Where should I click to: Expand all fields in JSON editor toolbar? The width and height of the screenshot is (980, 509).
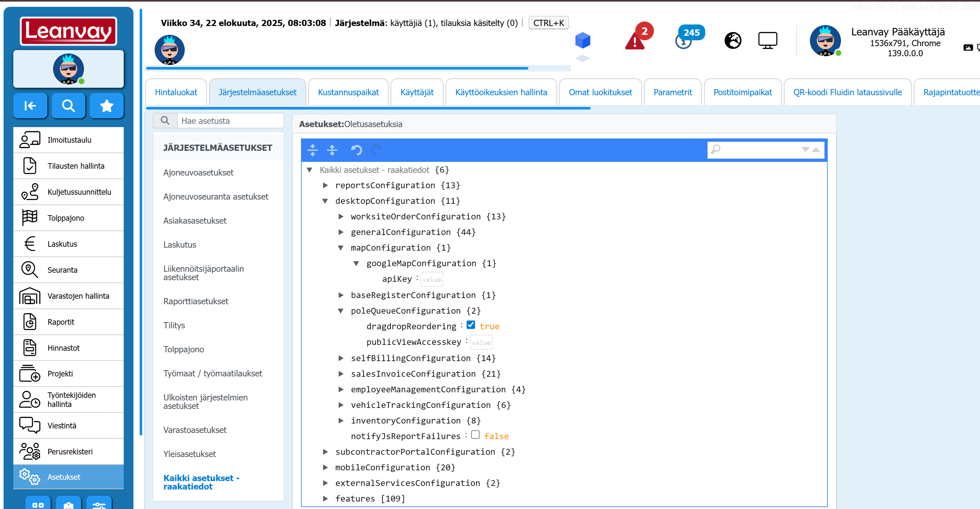313,150
